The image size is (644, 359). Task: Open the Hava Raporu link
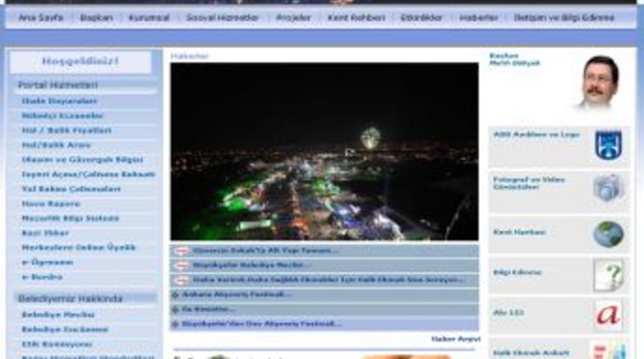click(51, 204)
